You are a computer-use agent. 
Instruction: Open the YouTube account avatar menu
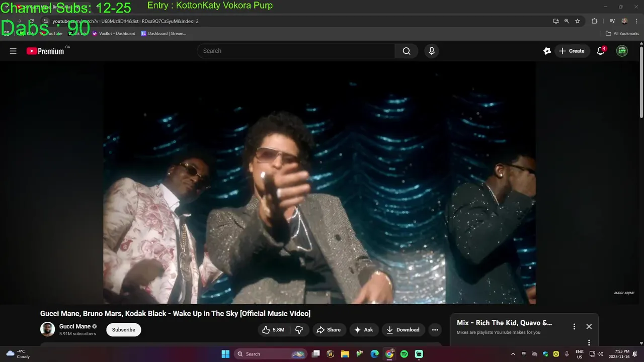click(622, 51)
